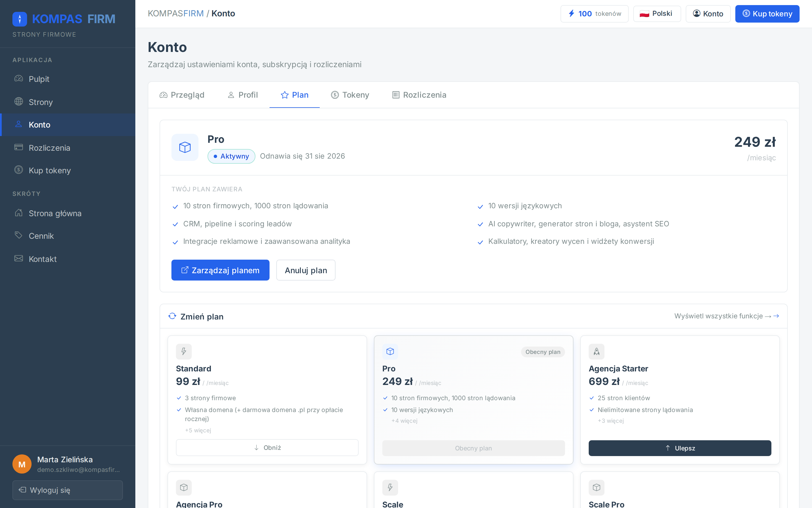
Task: Open the Tokeny tab
Action: [350, 95]
